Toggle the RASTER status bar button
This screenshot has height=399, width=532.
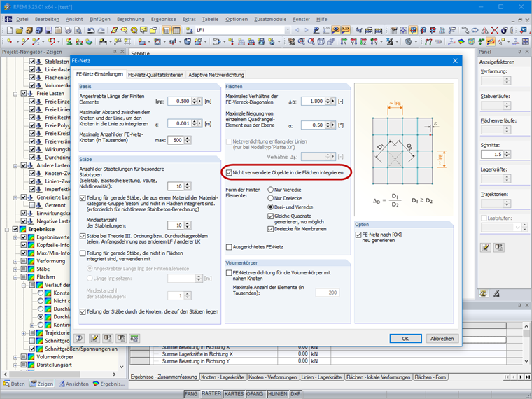211,393
